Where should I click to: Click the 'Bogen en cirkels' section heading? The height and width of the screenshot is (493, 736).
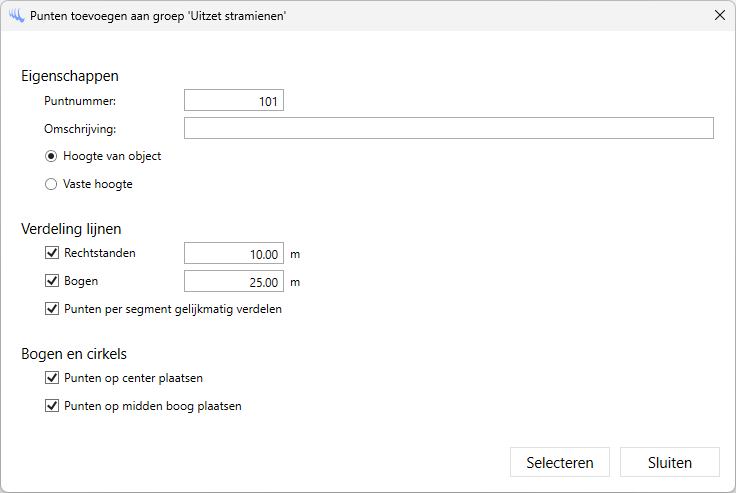pyautogui.click(x=74, y=354)
